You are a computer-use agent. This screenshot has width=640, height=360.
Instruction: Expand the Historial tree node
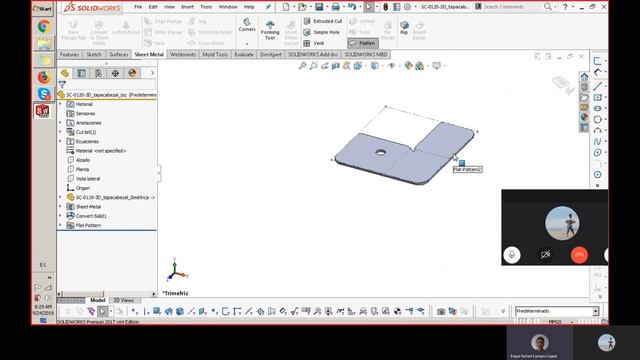click(x=60, y=104)
